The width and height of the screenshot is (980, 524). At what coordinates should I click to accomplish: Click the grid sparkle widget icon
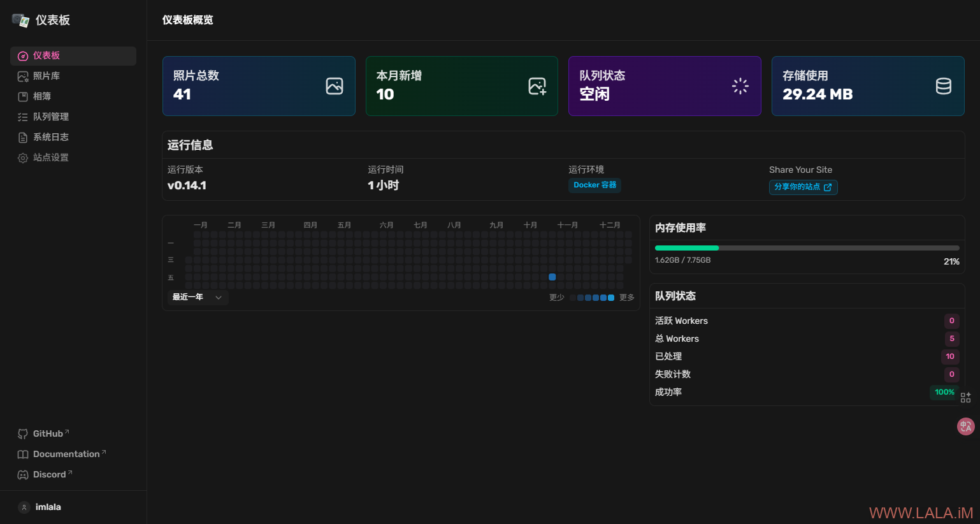point(965,398)
